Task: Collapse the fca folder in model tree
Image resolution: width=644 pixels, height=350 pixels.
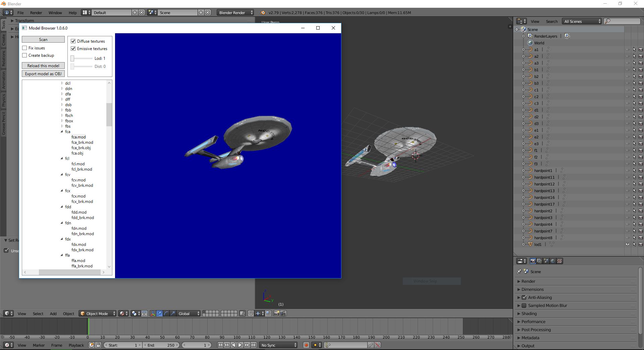Action: (62, 132)
